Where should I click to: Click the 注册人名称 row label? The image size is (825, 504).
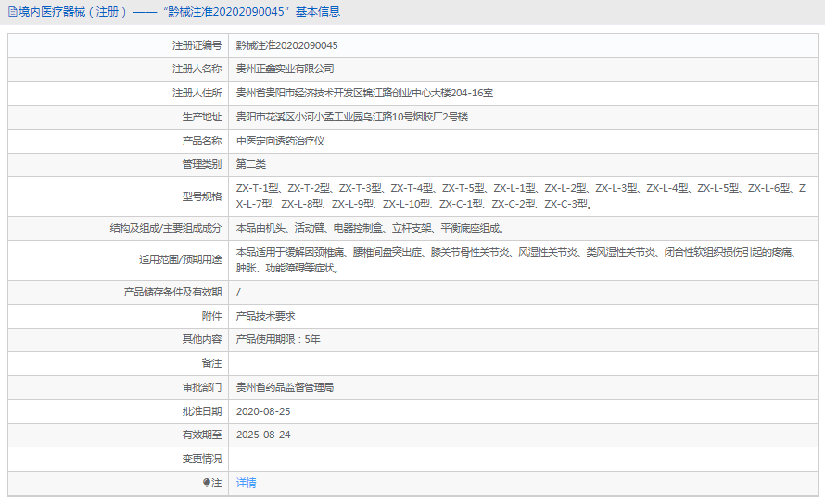point(197,69)
